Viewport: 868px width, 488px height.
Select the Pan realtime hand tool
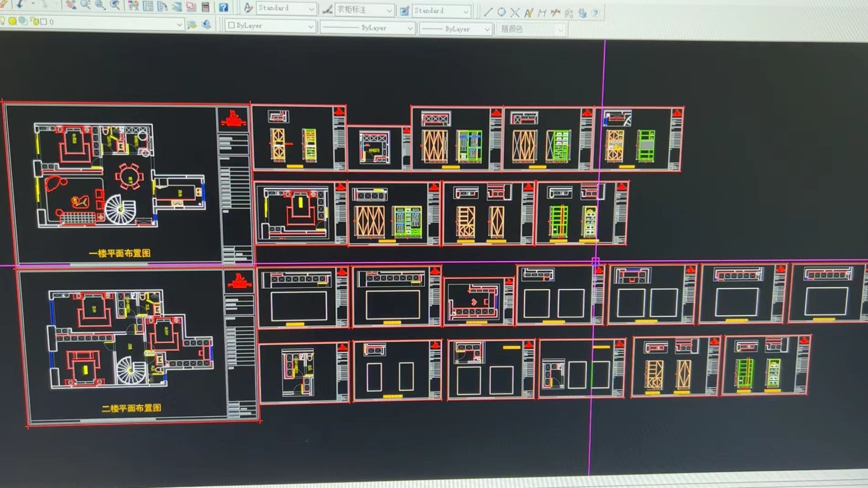(x=70, y=5)
